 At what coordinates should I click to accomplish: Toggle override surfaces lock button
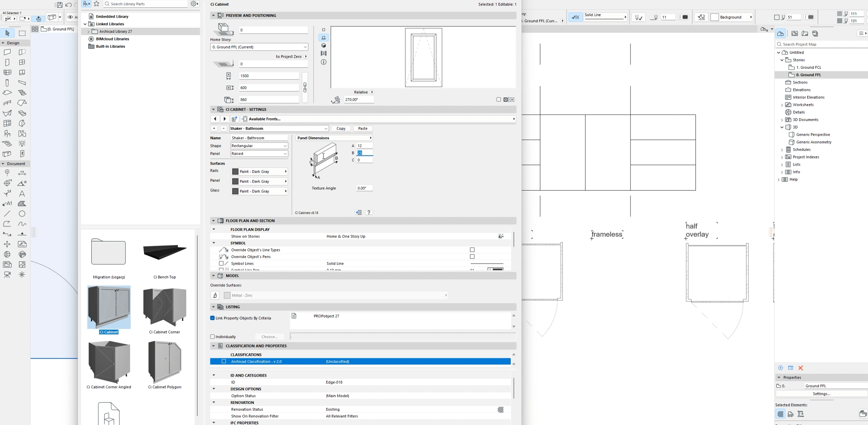click(215, 295)
